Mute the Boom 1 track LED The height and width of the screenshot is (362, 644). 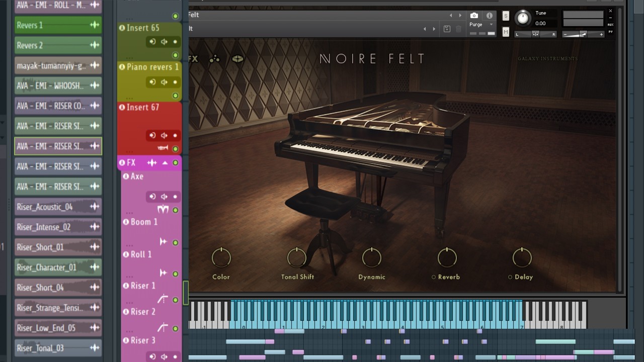pyautogui.click(x=176, y=243)
